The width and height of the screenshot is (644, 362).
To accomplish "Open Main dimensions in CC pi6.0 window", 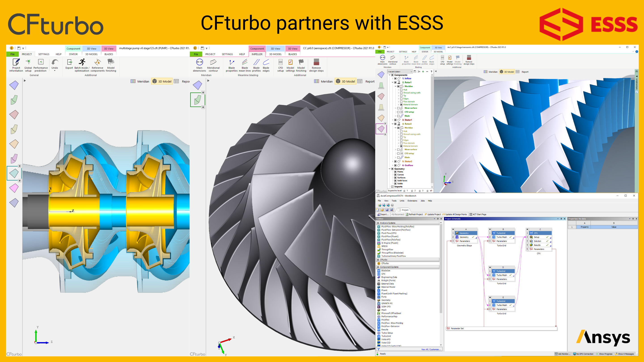I will pos(199,65).
